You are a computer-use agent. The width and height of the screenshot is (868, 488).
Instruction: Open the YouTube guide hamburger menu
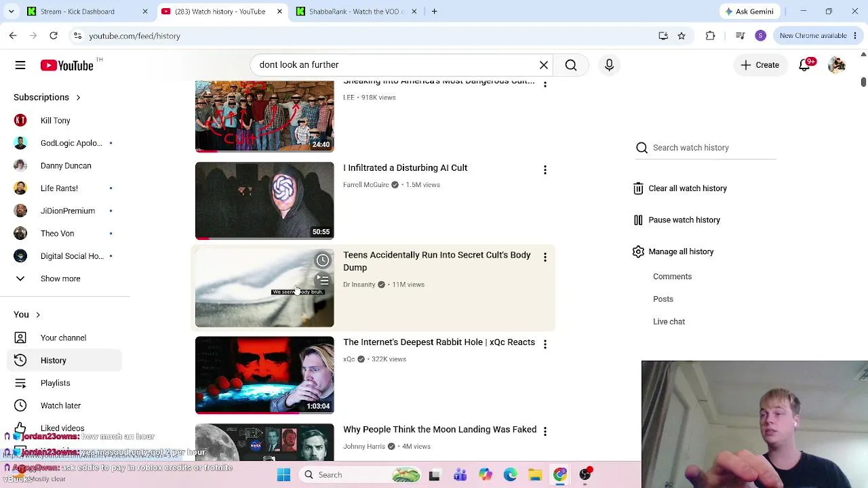click(20, 65)
